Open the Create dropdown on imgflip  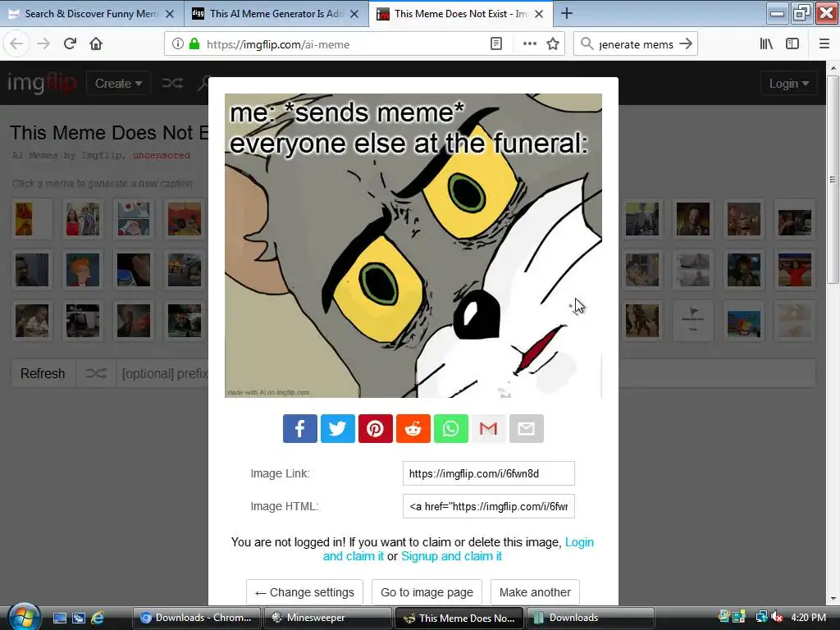point(118,83)
